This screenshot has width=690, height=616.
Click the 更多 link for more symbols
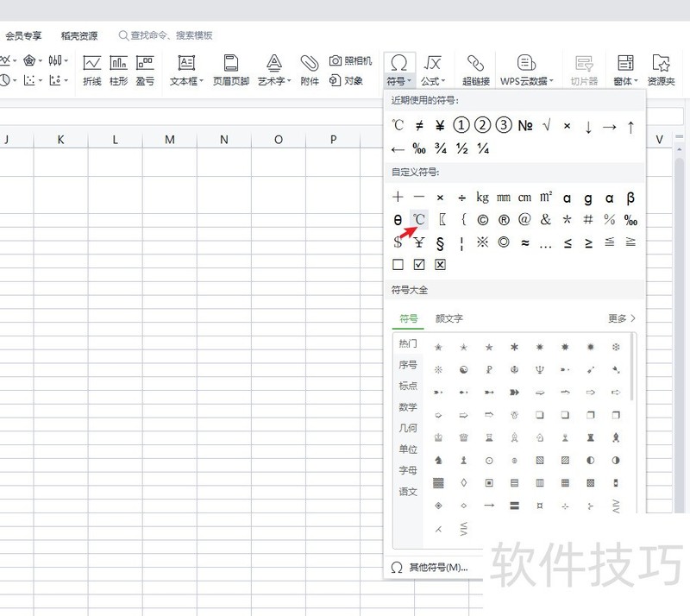coord(621,318)
